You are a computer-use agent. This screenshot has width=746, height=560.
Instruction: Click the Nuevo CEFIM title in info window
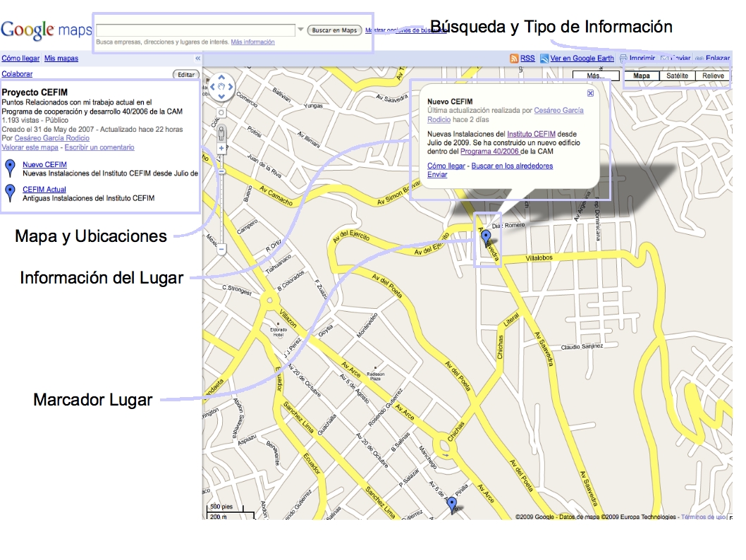(450, 102)
